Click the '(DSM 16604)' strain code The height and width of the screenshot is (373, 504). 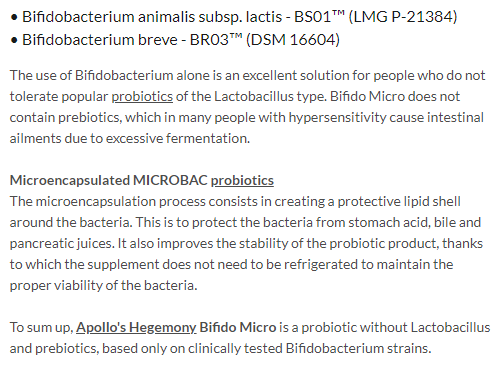point(293,40)
